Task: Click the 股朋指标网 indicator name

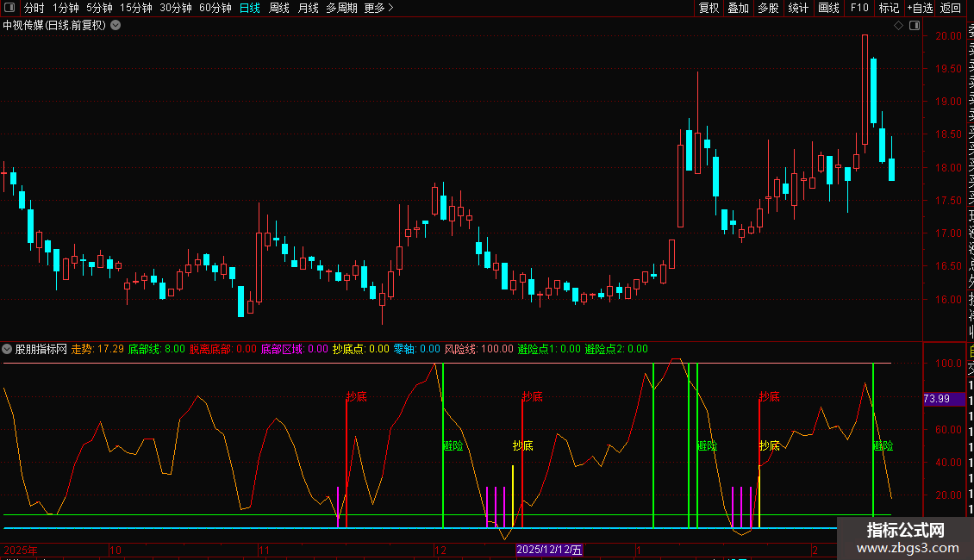Action: point(41,349)
